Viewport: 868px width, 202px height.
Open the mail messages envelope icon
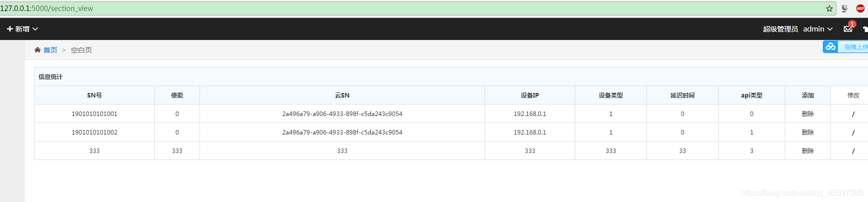coord(848,29)
